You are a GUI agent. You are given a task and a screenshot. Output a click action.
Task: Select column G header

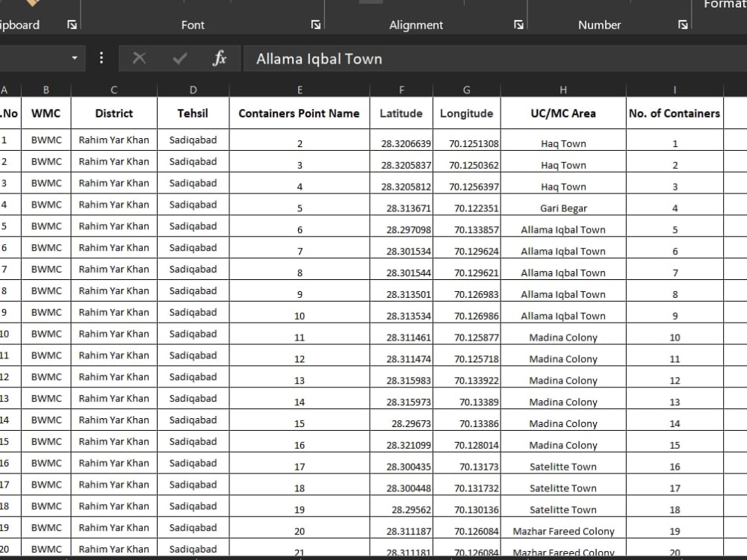[x=467, y=90]
